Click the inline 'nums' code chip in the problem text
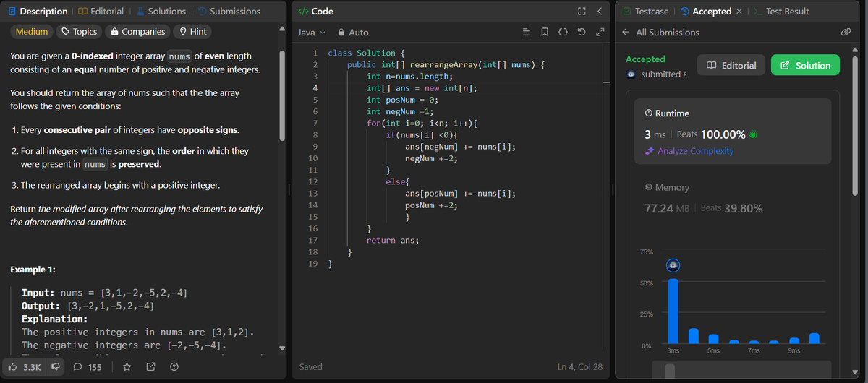The width and height of the screenshot is (868, 383). click(179, 56)
